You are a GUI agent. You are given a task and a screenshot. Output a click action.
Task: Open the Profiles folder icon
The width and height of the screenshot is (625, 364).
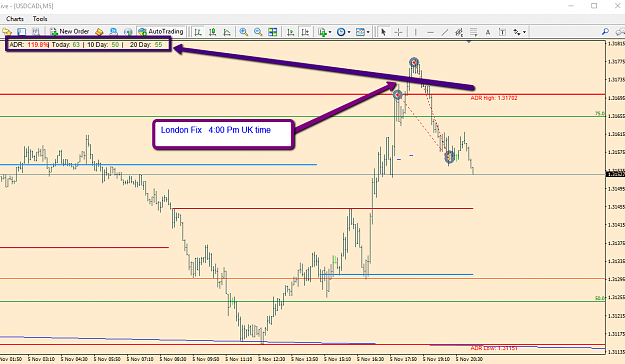[x=7, y=32]
